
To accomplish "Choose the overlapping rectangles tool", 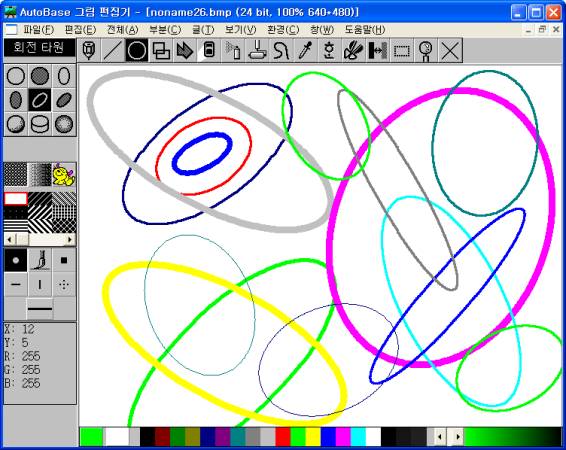I will point(161,50).
